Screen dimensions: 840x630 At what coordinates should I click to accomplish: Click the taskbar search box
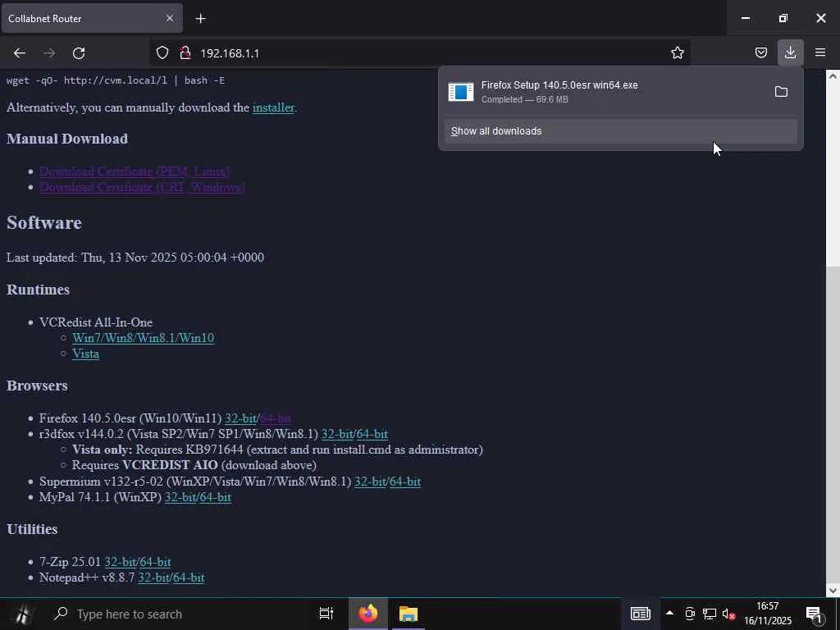click(x=177, y=614)
